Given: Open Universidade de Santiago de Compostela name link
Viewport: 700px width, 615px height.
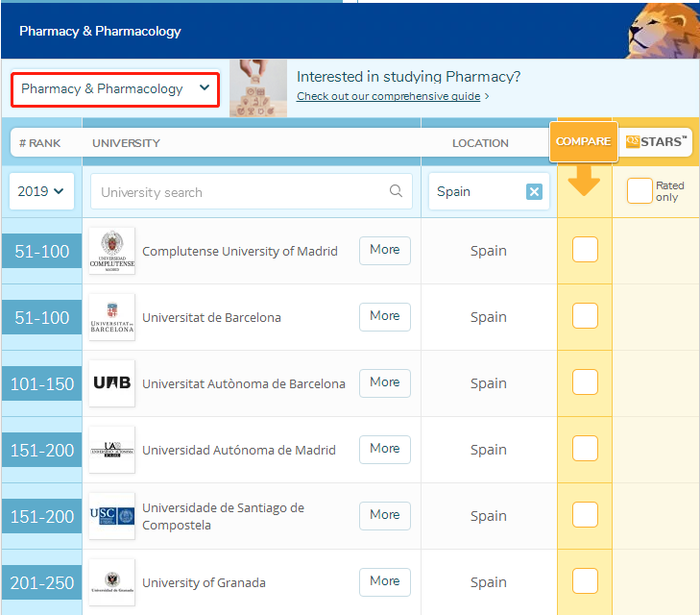Looking at the screenshot, I should (223, 516).
